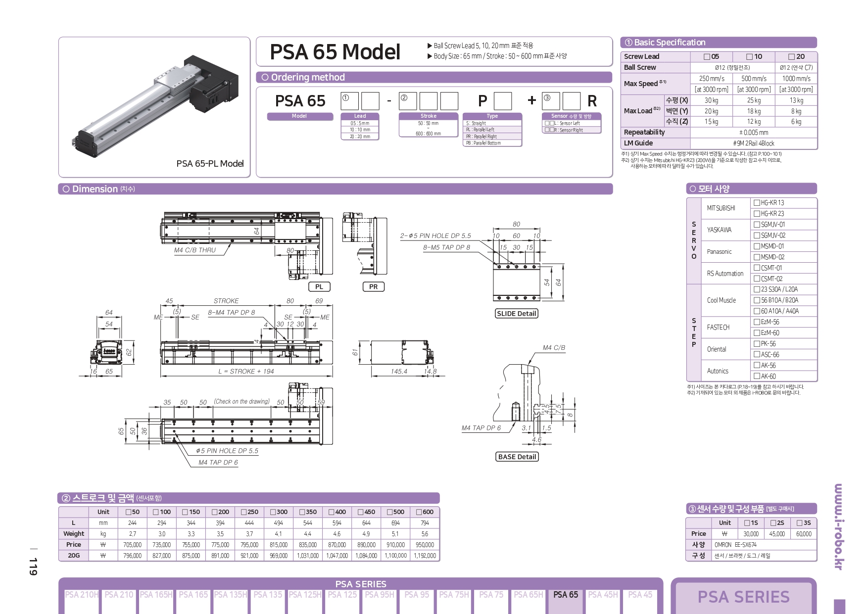Click the '#9M 2Rail 4Block' LM Guide value
Viewport: 868px width, 614px height.
(x=754, y=143)
